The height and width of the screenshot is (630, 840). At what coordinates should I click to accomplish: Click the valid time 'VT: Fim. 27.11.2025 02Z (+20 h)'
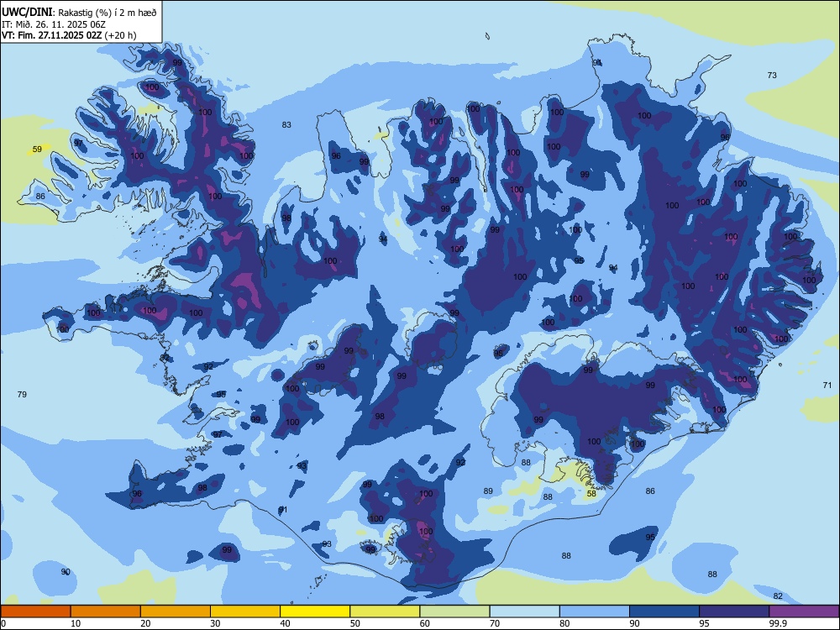tap(69, 35)
